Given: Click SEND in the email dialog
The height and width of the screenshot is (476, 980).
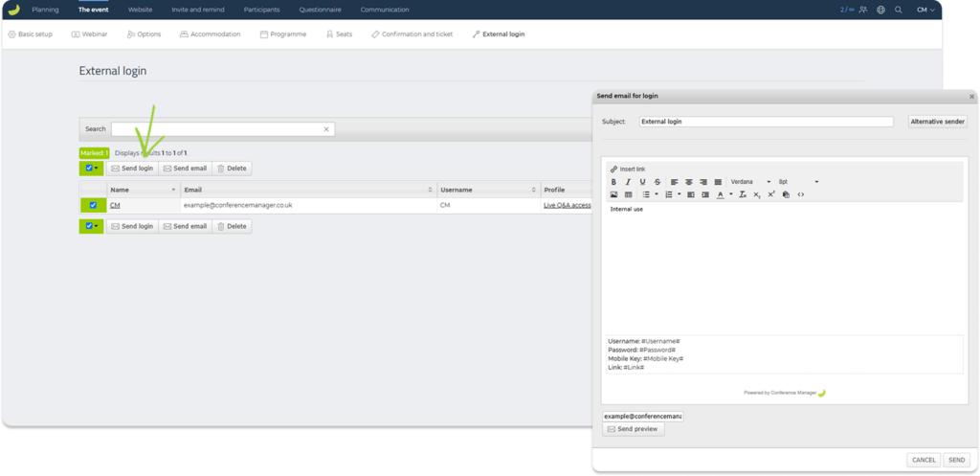Looking at the screenshot, I should coord(957,460).
